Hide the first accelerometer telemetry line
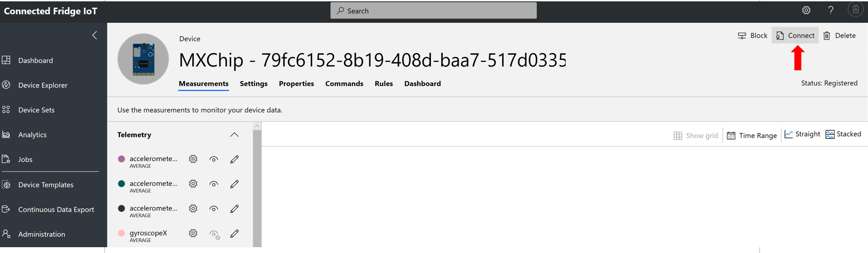 [x=214, y=159]
